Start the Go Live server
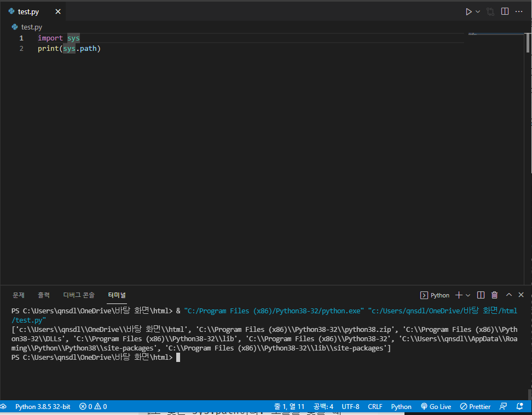The height and width of the screenshot is (415, 532). 436,406
